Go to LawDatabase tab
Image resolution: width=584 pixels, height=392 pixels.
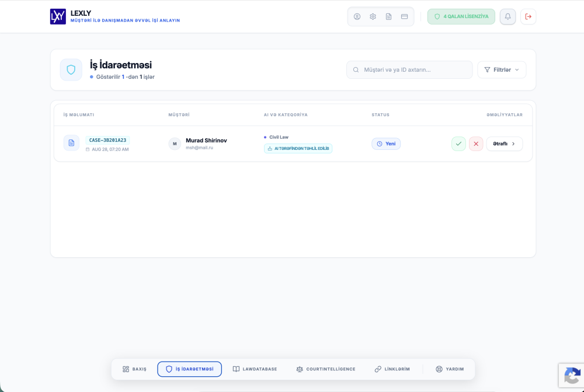[255, 369]
